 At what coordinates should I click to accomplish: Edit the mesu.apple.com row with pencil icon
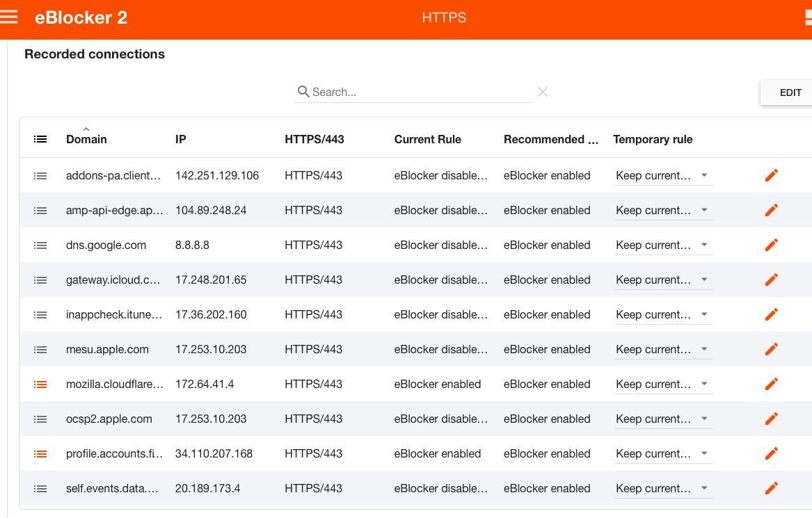coord(771,349)
